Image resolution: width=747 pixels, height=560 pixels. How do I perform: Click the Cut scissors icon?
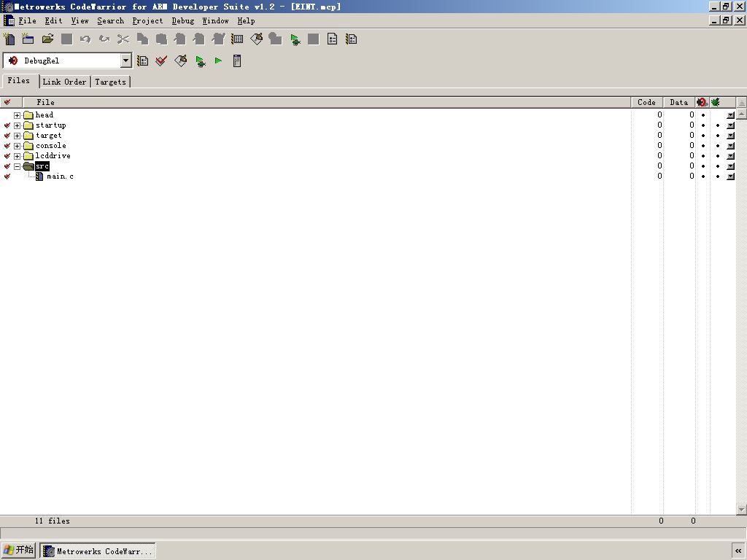[123, 39]
